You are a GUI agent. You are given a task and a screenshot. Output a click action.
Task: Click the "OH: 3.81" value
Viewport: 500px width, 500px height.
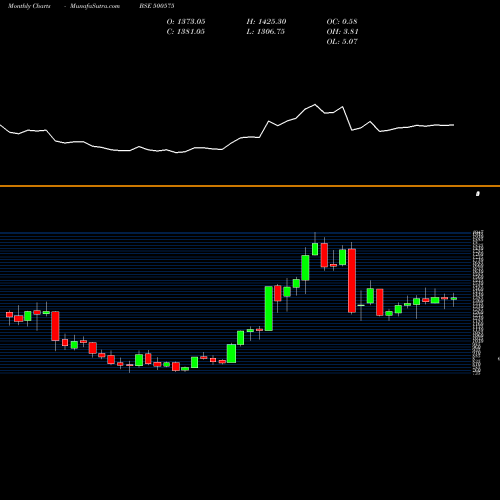[342, 32]
